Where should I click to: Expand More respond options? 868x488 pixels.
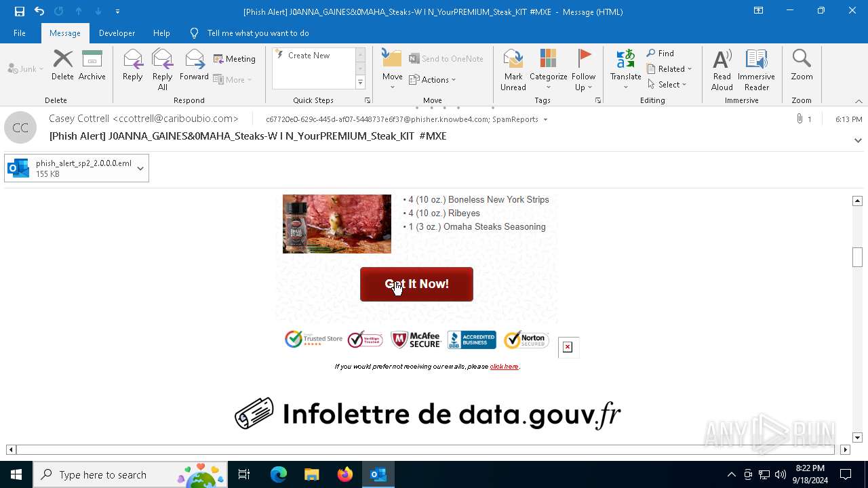click(233, 80)
